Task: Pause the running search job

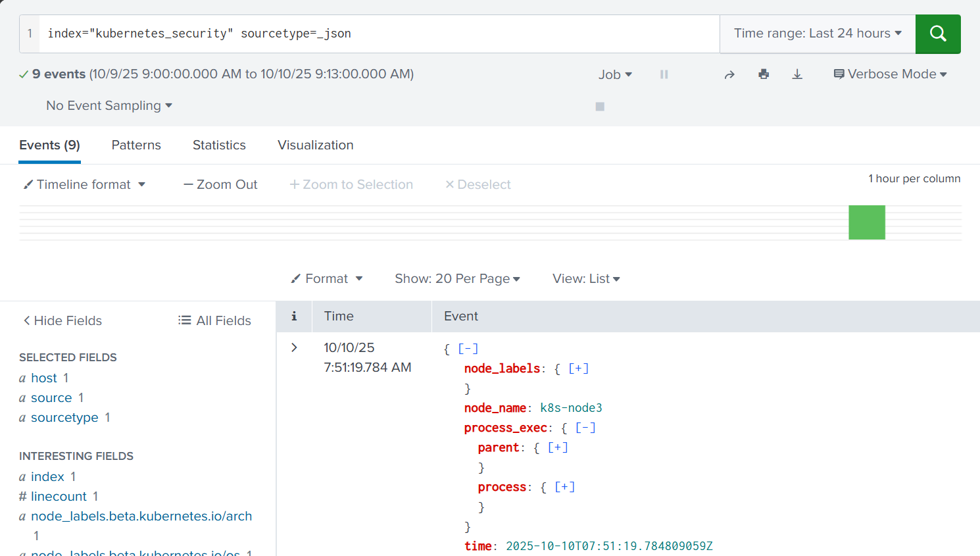Action: pyautogui.click(x=664, y=74)
